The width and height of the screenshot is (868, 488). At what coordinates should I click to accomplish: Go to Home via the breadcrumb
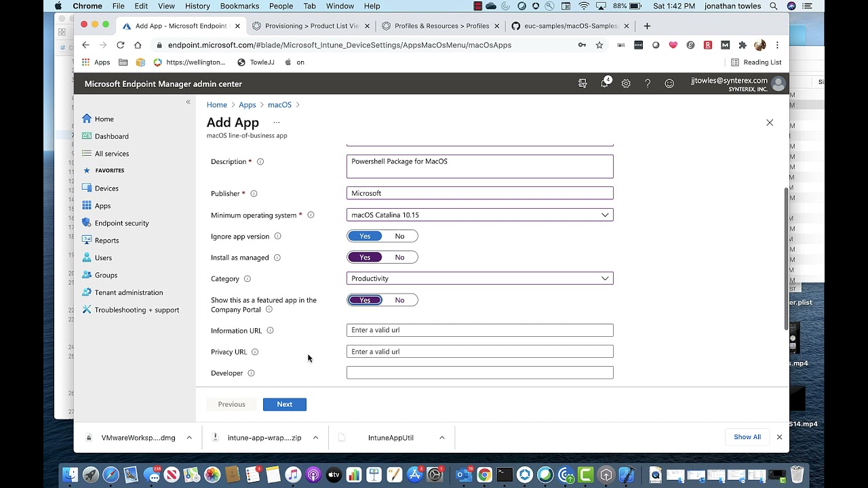tap(217, 105)
